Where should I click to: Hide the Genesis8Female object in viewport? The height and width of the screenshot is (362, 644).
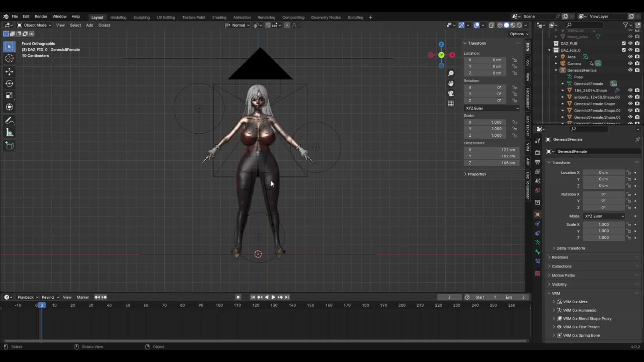click(630, 70)
